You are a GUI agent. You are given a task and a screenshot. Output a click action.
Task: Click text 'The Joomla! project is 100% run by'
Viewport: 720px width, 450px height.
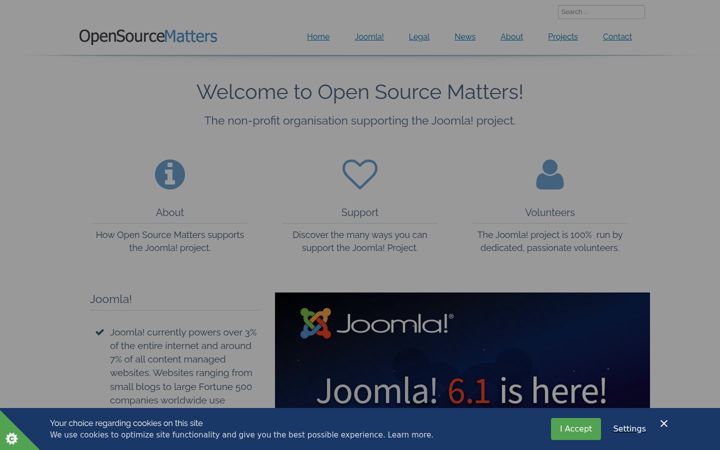pos(550,235)
